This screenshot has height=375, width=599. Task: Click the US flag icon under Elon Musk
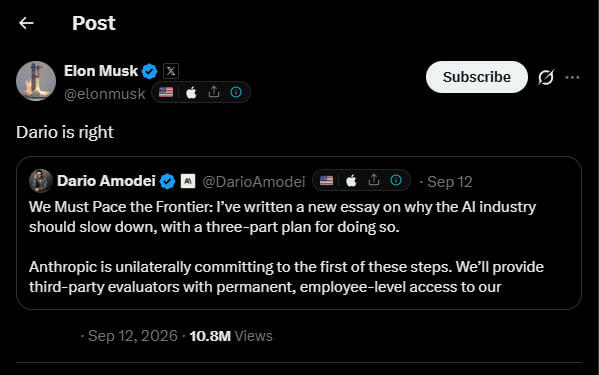tap(166, 92)
